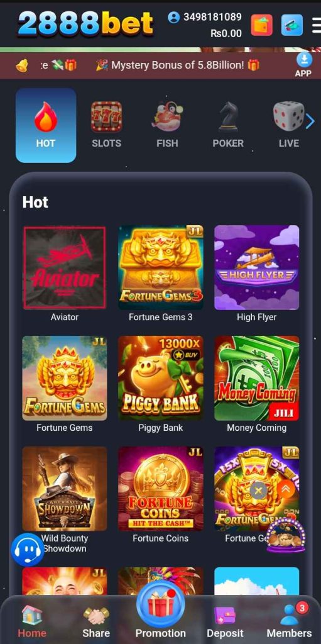
Task: Open the Deposit page in bottom bar
Action: [x=225, y=621]
